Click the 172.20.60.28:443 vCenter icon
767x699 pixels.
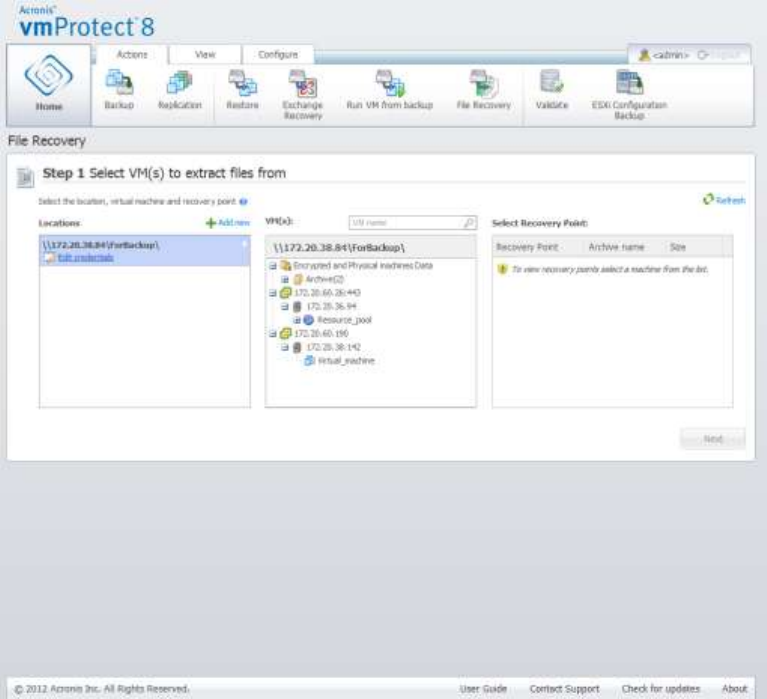click(x=286, y=293)
